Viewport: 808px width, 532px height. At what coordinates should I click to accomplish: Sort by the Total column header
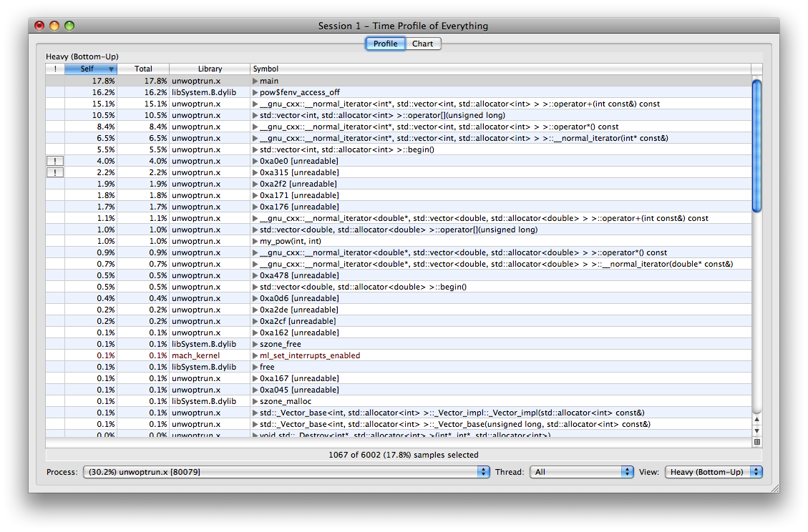click(x=143, y=69)
